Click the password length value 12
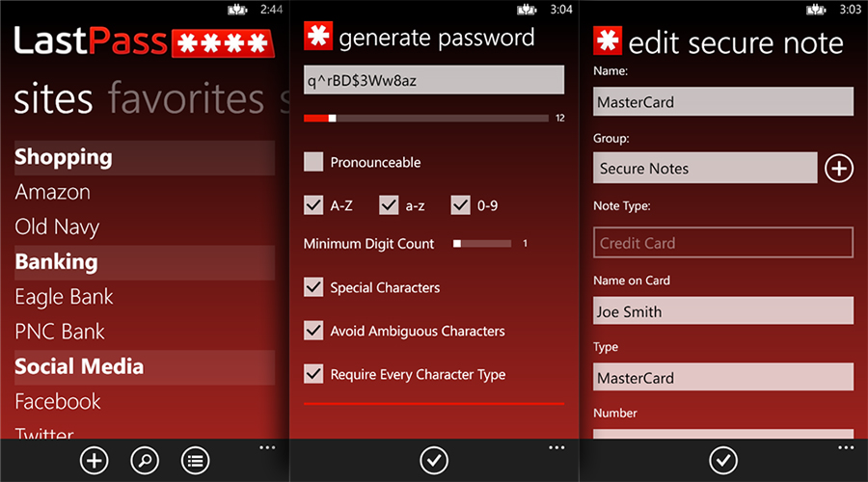This screenshot has height=482, width=868. (560, 118)
